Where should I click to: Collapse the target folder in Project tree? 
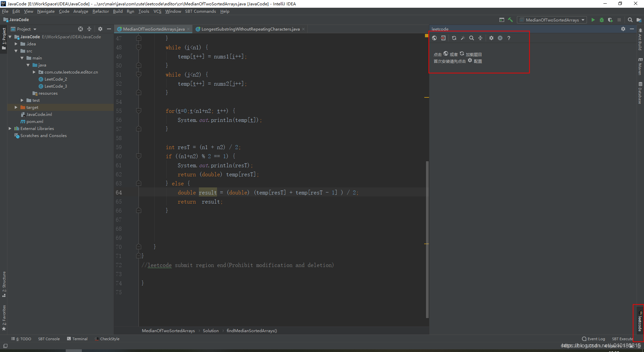(x=15, y=107)
